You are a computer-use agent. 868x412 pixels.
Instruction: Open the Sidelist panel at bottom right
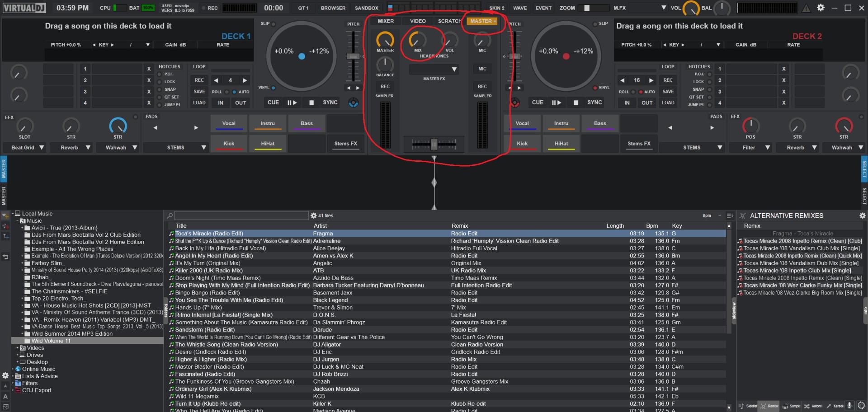(742, 406)
